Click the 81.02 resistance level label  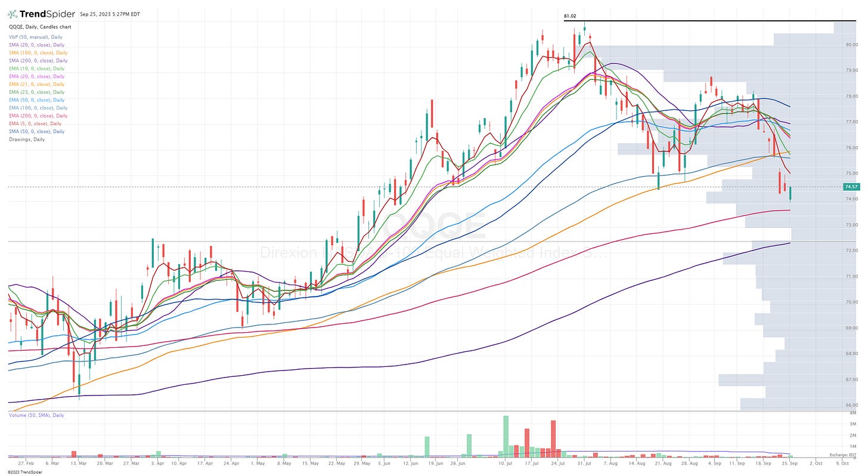coord(569,17)
